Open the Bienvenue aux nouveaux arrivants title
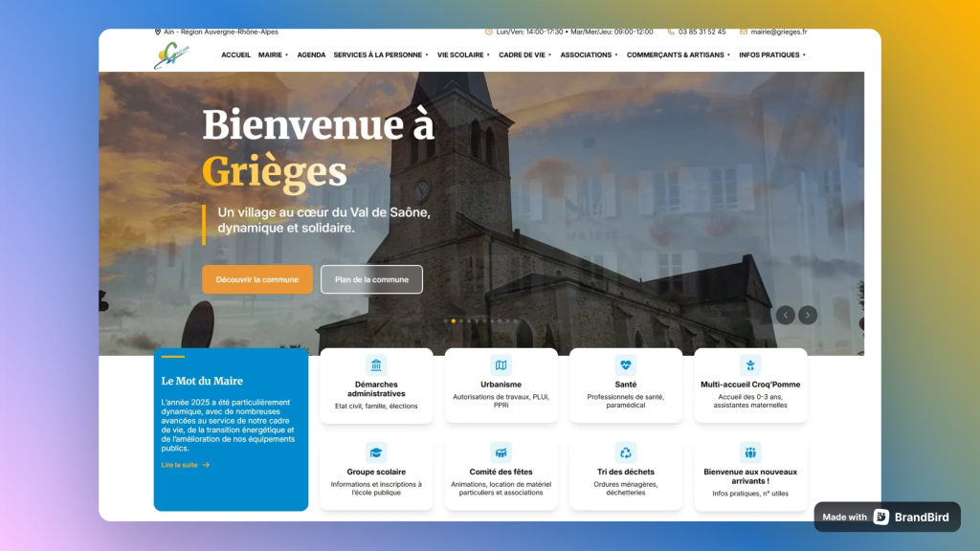 [750, 476]
